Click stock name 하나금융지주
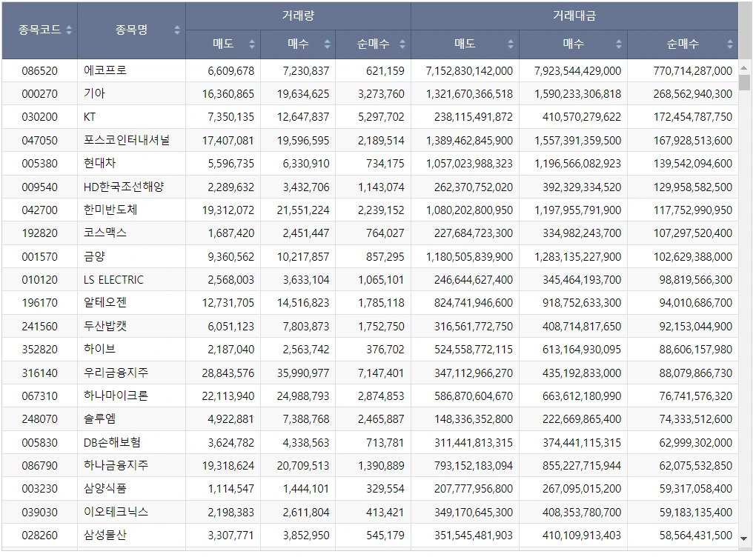 coord(116,466)
